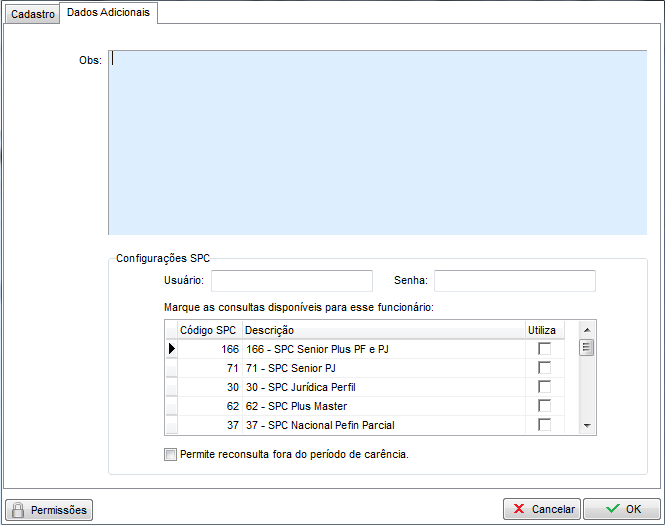The width and height of the screenshot is (665, 525).
Task: Click the Permissões button
Action: click(x=48, y=509)
